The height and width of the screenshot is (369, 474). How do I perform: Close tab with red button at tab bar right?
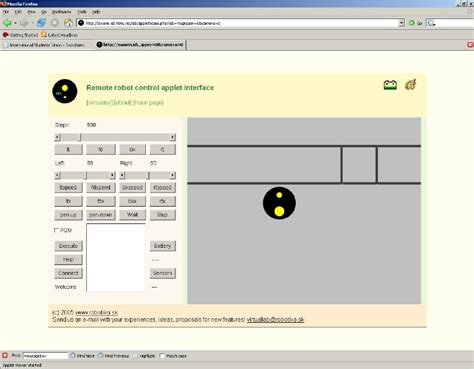(x=470, y=44)
